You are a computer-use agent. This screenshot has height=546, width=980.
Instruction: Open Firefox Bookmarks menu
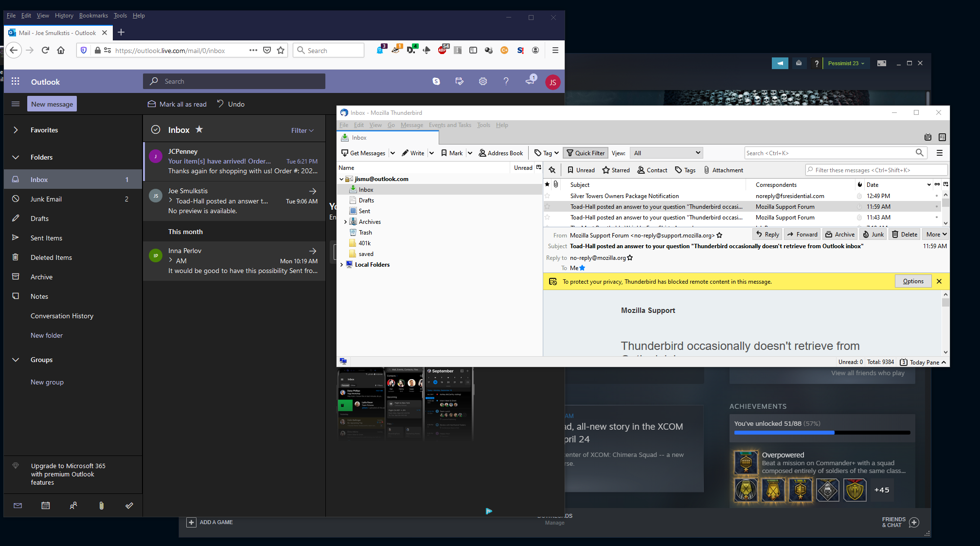coord(93,16)
